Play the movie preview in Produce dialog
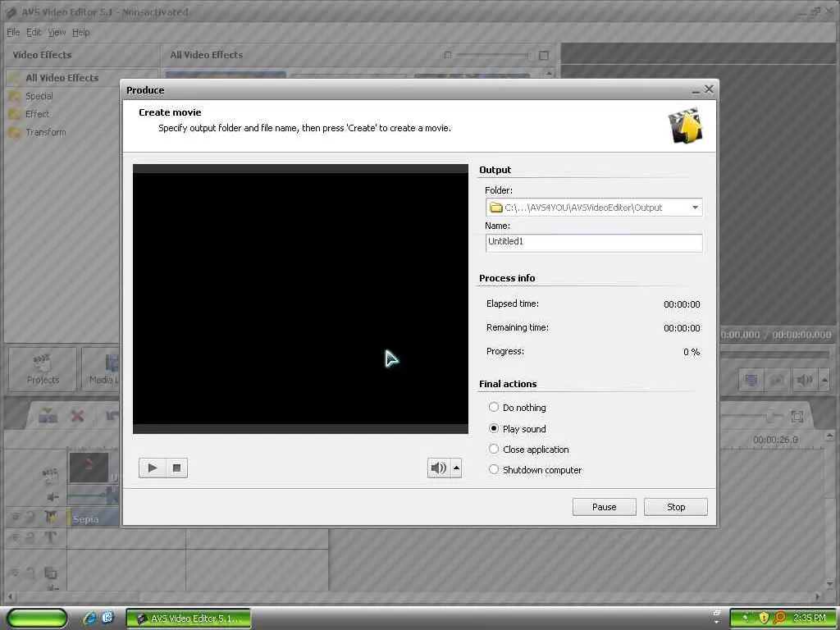The height and width of the screenshot is (630, 840). (152, 468)
